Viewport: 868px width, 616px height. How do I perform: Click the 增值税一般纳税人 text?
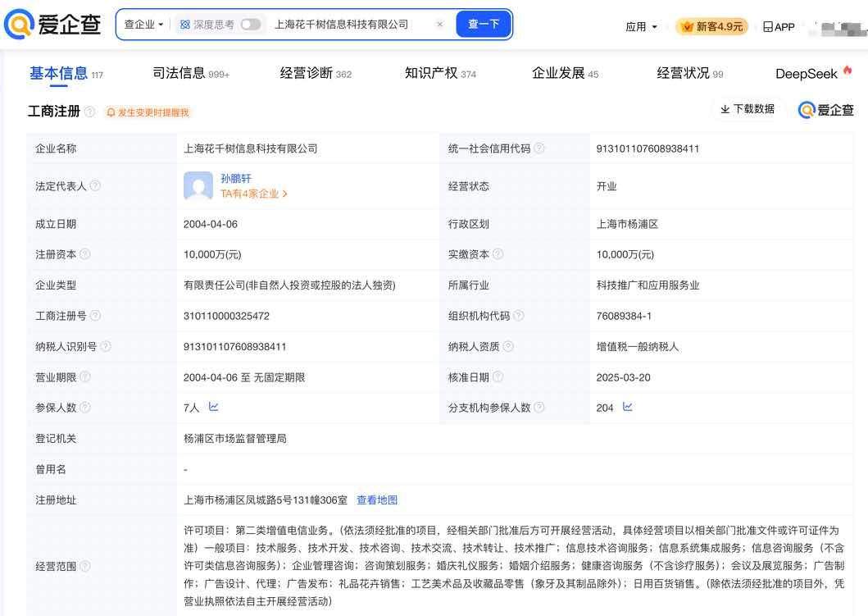638,347
